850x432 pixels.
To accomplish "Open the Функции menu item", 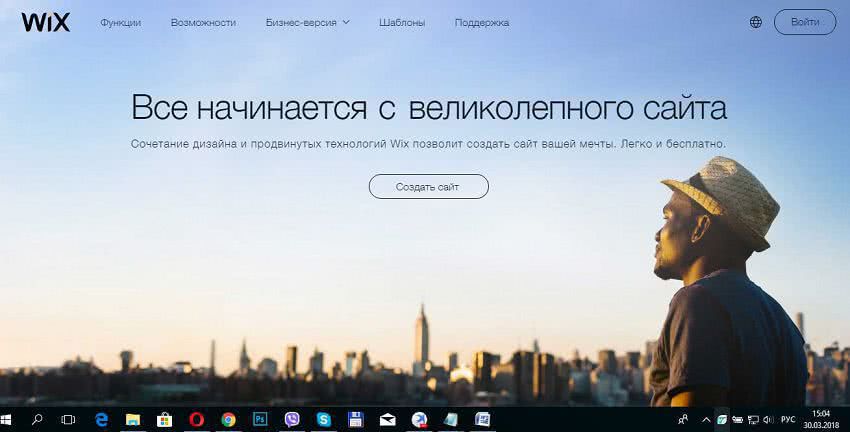I will 121,22.
